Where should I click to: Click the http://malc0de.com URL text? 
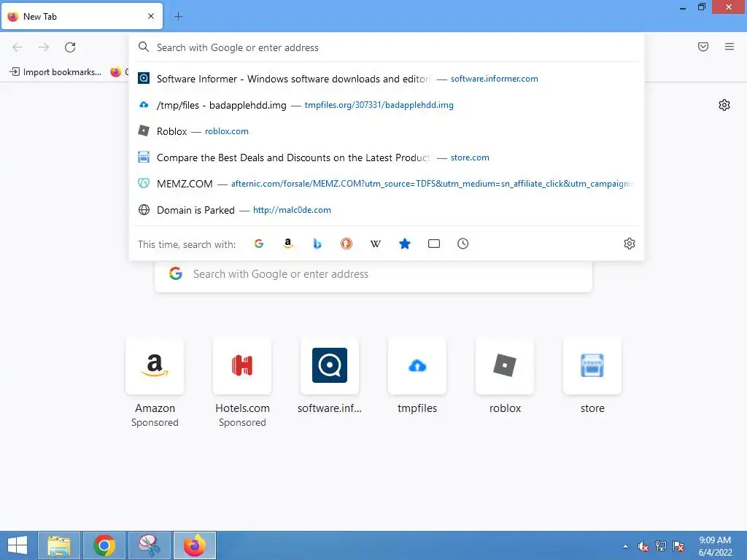coord(292,209)
